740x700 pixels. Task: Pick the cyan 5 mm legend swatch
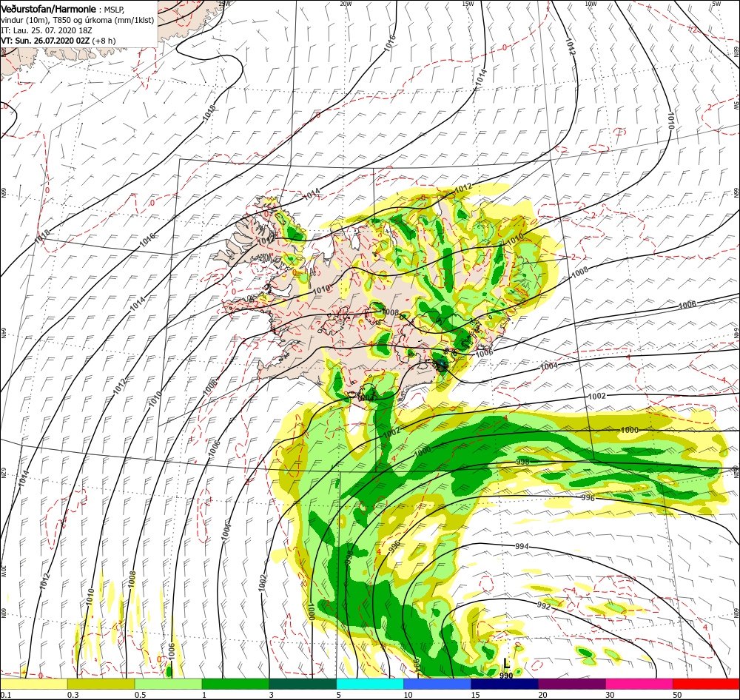(x=370, y=684)
